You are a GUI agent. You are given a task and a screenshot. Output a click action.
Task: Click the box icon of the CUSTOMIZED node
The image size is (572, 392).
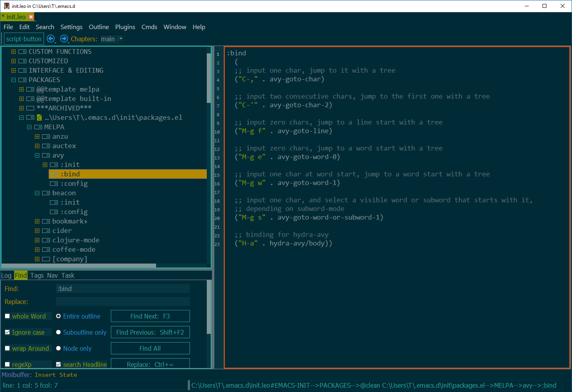pyautogui.click(x=22, y=61)
